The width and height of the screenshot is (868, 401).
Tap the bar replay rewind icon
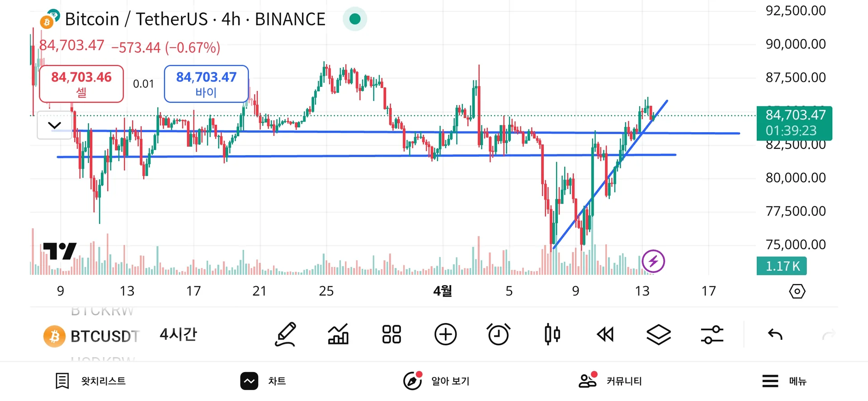point(605,335)
